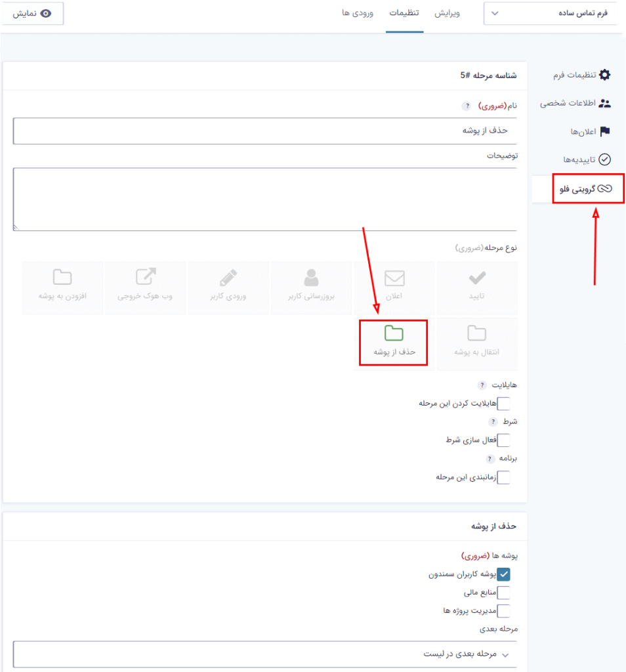Select the منابع مالی folder checkbox

504,592
